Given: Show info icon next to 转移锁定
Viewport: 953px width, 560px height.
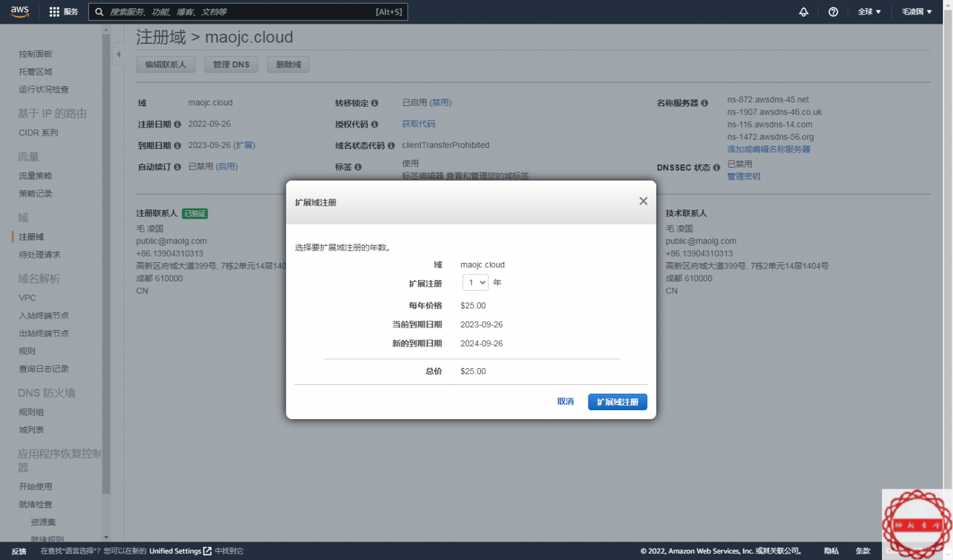Looking at the screenshot, I should point(375,103).
